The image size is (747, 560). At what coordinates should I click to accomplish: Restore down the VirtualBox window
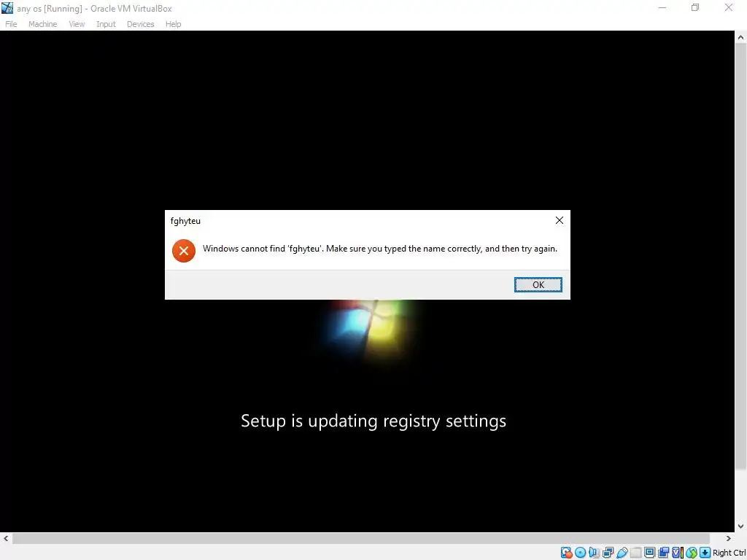695,8
